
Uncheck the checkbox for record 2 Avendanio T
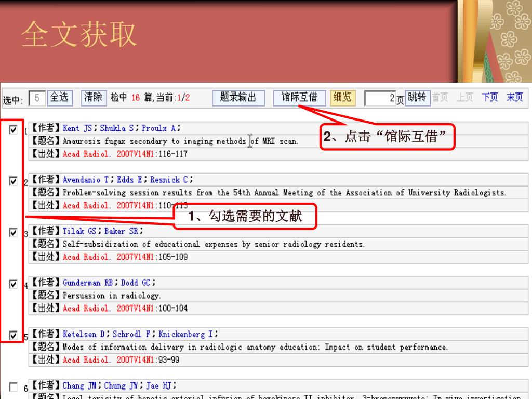(x=13, y=181)
